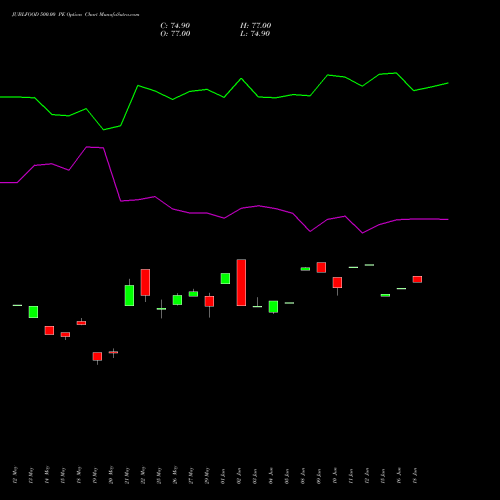Click the green candle above 01 Jun

point(225,279)
